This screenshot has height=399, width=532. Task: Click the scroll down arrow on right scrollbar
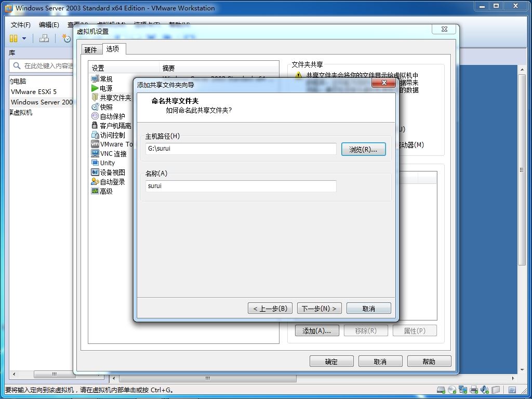click(522, 369)
